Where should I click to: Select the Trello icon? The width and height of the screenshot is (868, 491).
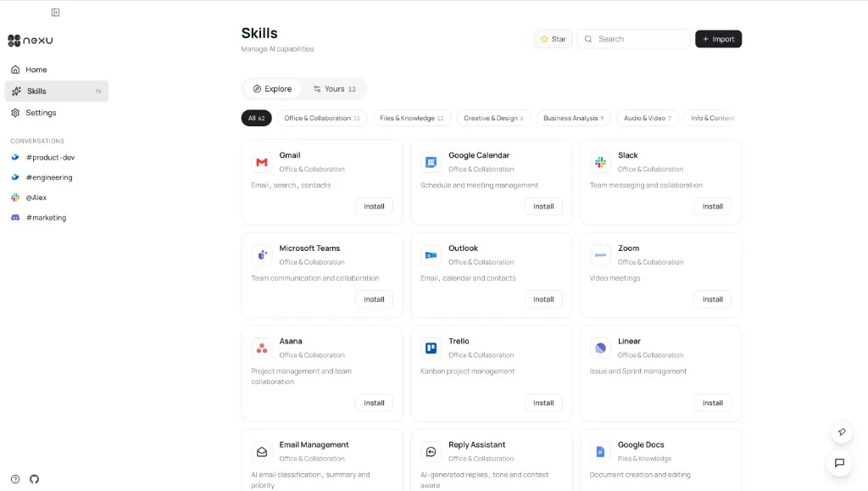(430, 348)
